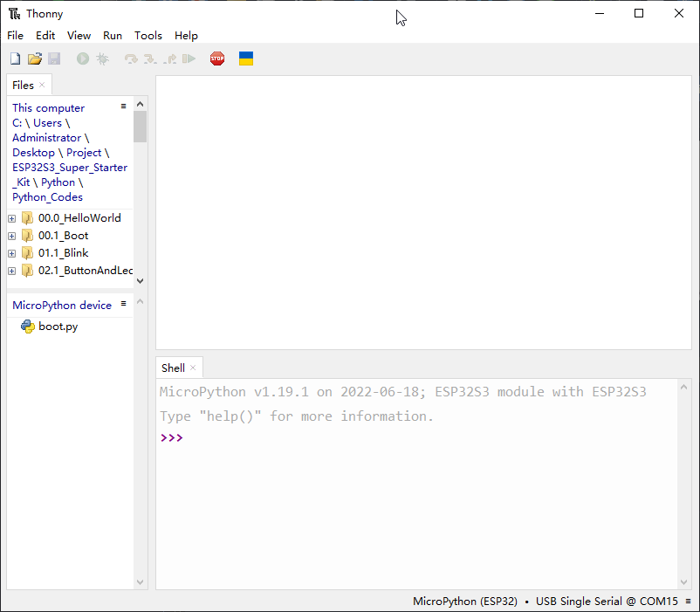
Task: Click device files scrollbar up arrow
Action: pyautogui.click(x=141, y=301)
